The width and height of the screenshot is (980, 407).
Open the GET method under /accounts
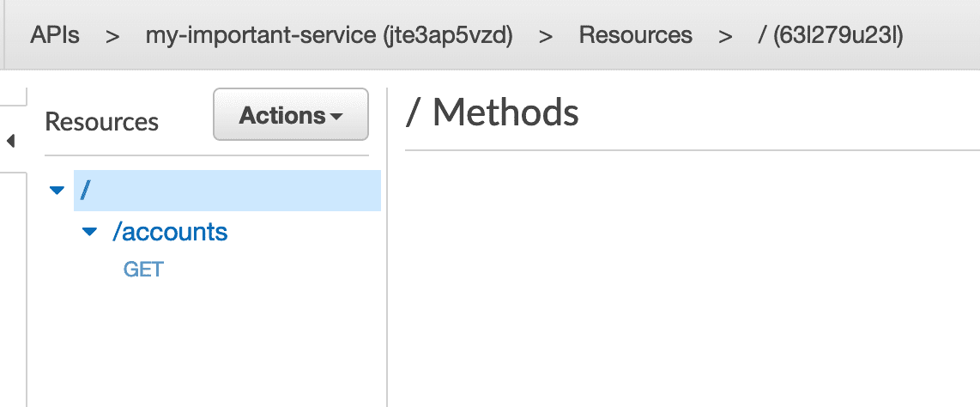click(144, 270)
